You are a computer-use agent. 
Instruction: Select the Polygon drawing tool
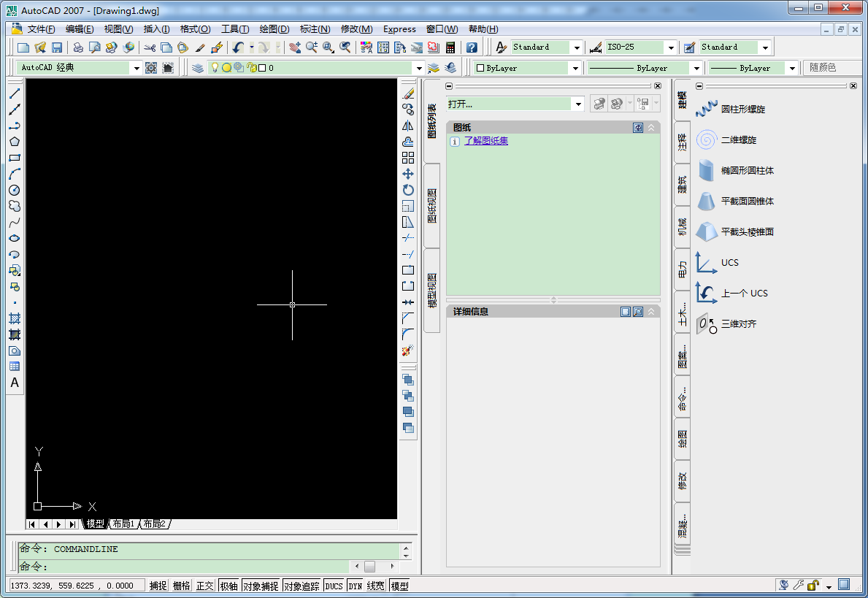15,142
